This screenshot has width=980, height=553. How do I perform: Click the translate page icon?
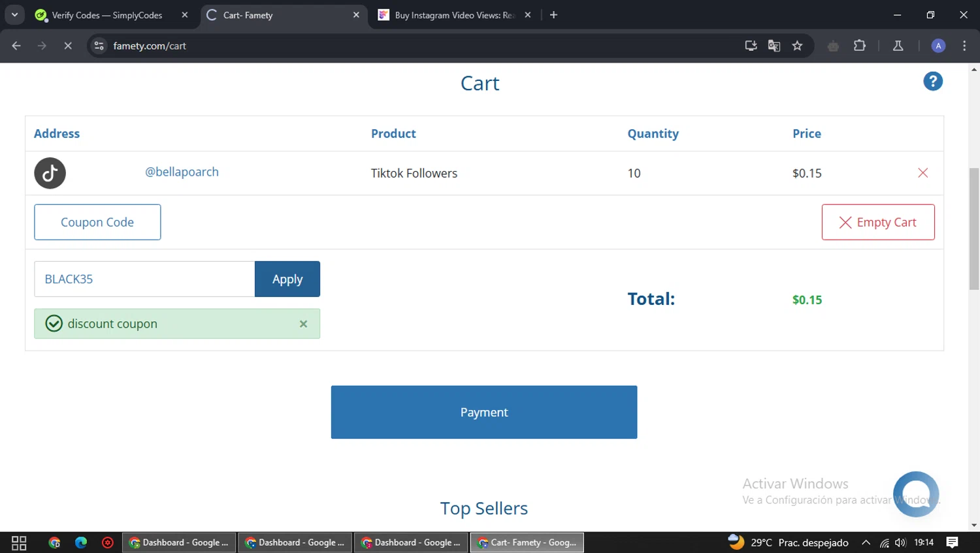pyautogui.click(x=774, y=46)
